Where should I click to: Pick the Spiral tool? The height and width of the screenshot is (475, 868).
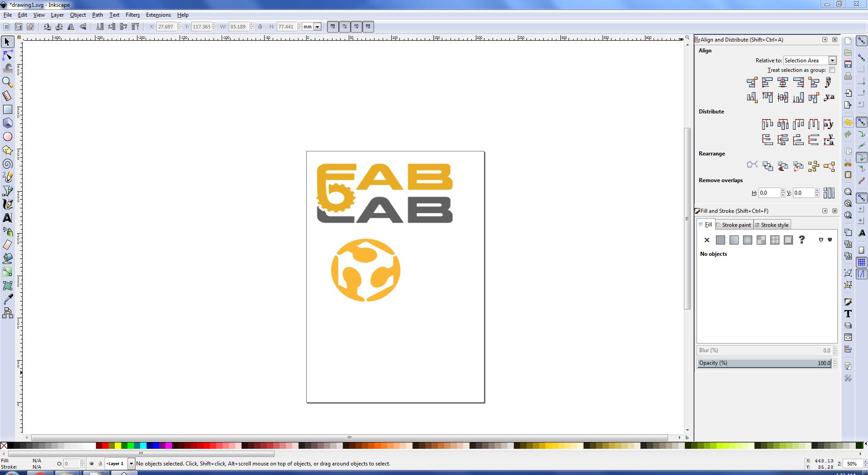pyautogui.click(x=8, y=164)
